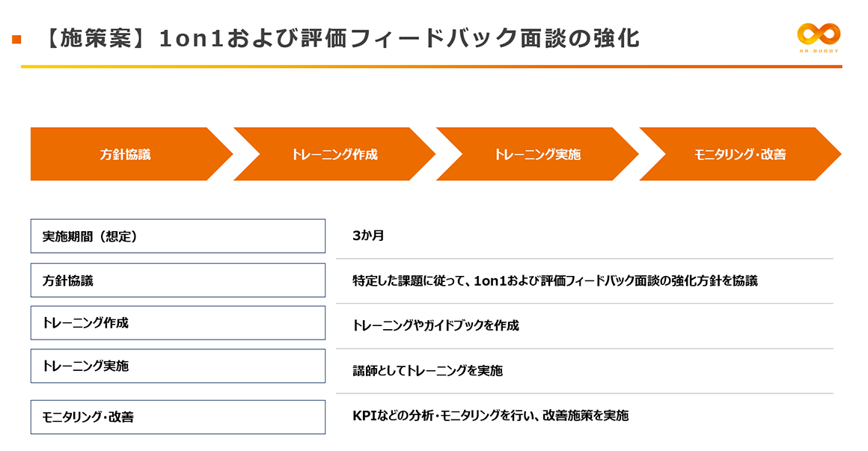Select the トレーニング作成 orange chevron step
Screen dimensions: 868x451
coord(334,155)
